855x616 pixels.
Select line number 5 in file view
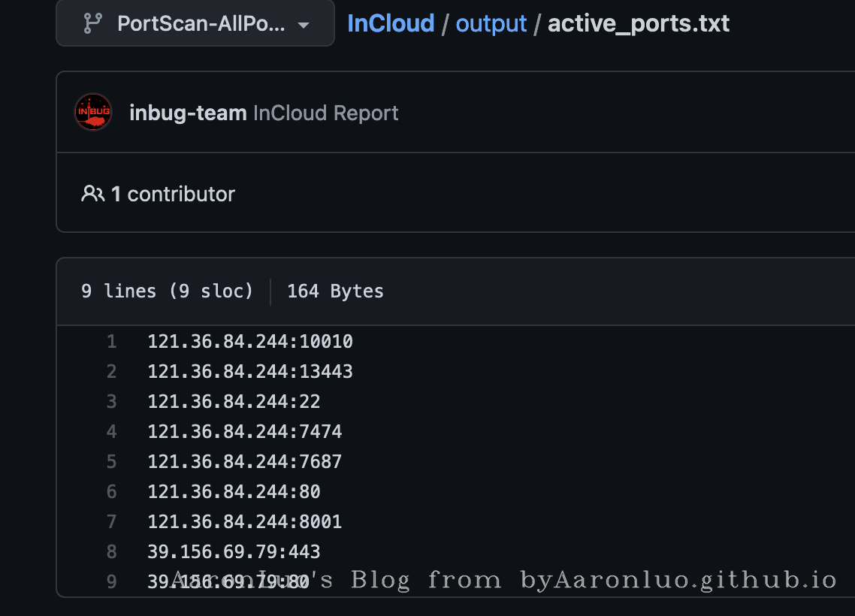112,462
